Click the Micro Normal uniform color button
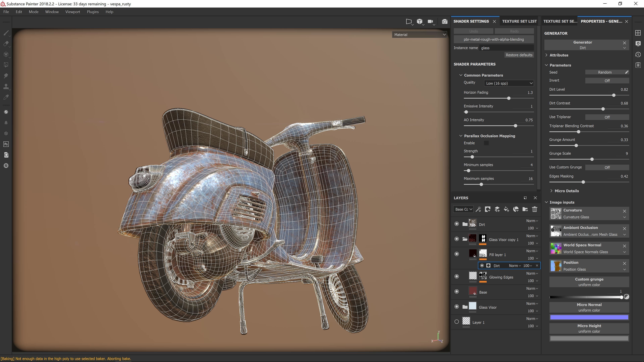 [x=589, y=308]
